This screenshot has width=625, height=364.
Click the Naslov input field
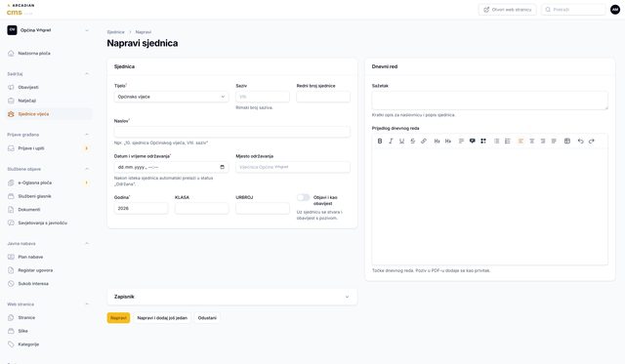pos(232,132)
